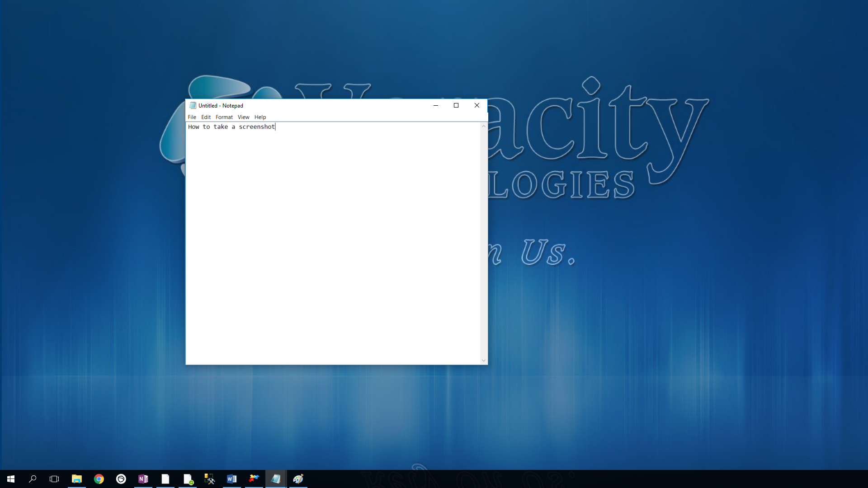Open the Help menu
Image resolution: width=868 pixels, height=488 pixels.
[260, 117]
